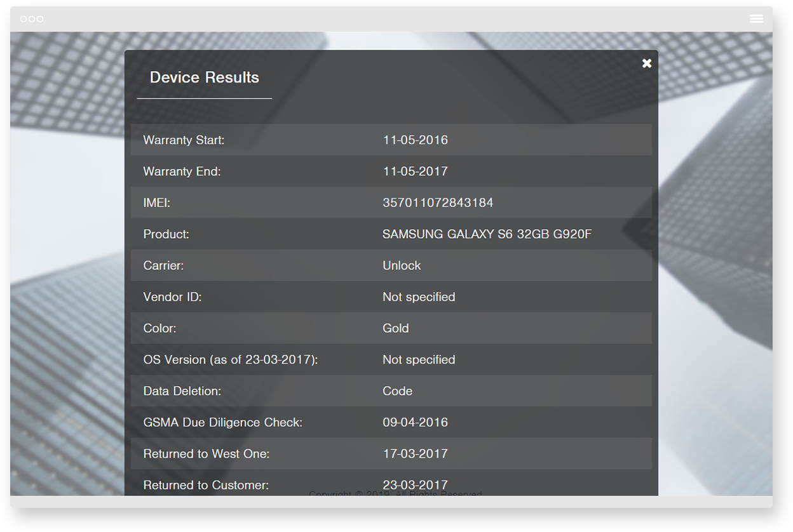Select Not specified in OS Version row
The height and width of the screenshot is (532, 793).
(x=419, y=359)
